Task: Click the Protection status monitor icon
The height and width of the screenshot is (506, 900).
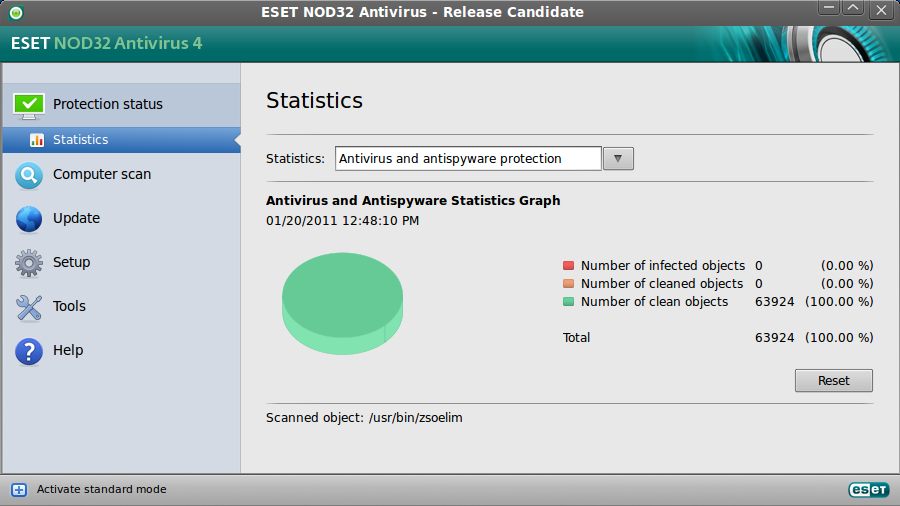Action: click(29, 104)
